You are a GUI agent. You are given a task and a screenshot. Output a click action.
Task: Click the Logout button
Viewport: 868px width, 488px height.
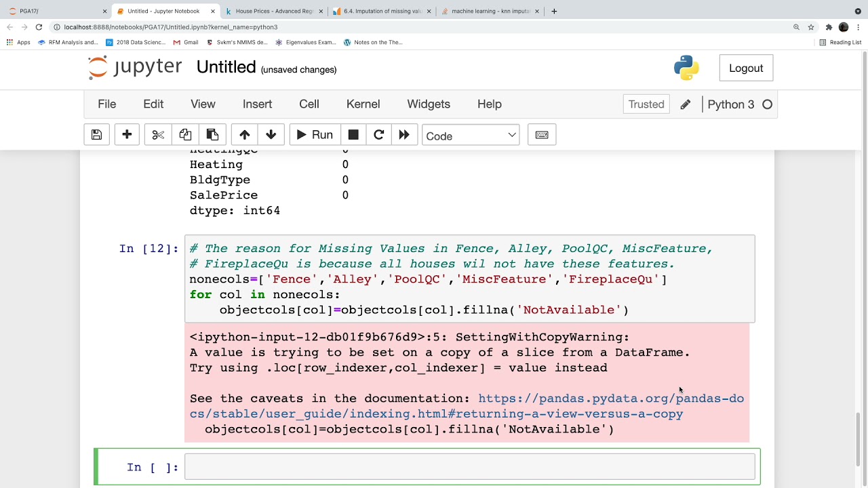click(746, 68)
